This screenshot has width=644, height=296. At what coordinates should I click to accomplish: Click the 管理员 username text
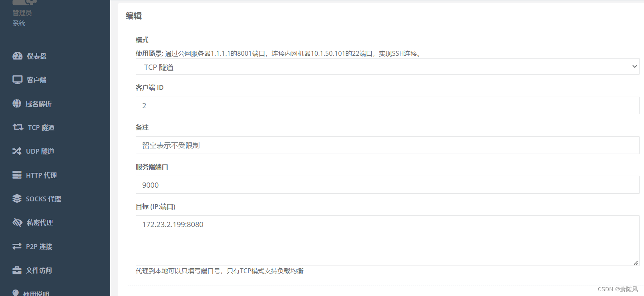point(22,13)
